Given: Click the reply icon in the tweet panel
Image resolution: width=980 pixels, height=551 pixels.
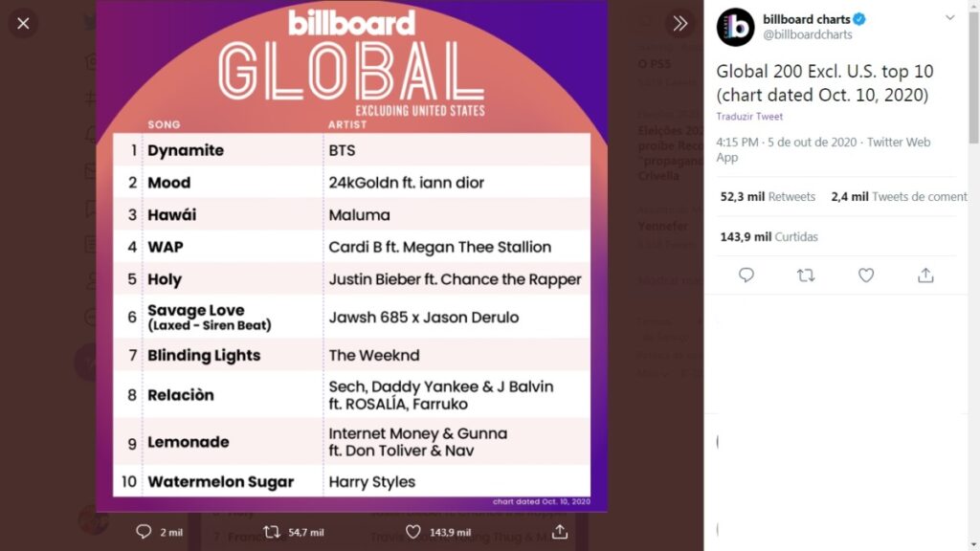Looking at the screenshot, I should click(x=746, y=275).
